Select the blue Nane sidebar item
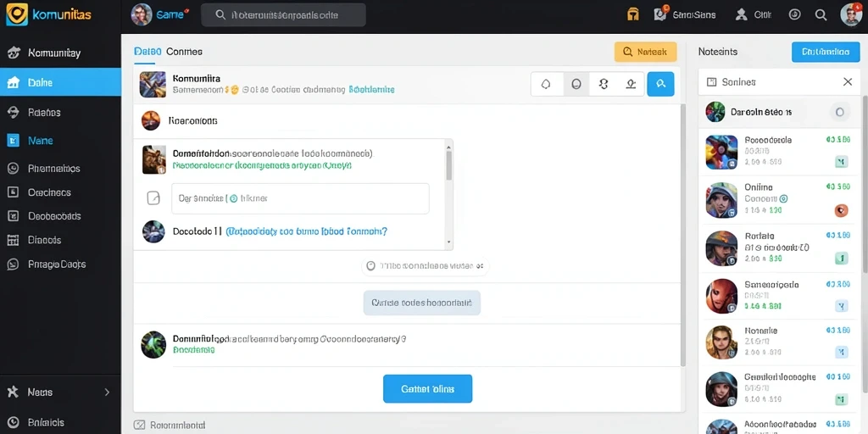The height and width of the screenshot is (434, 868). tap(60, 141)
